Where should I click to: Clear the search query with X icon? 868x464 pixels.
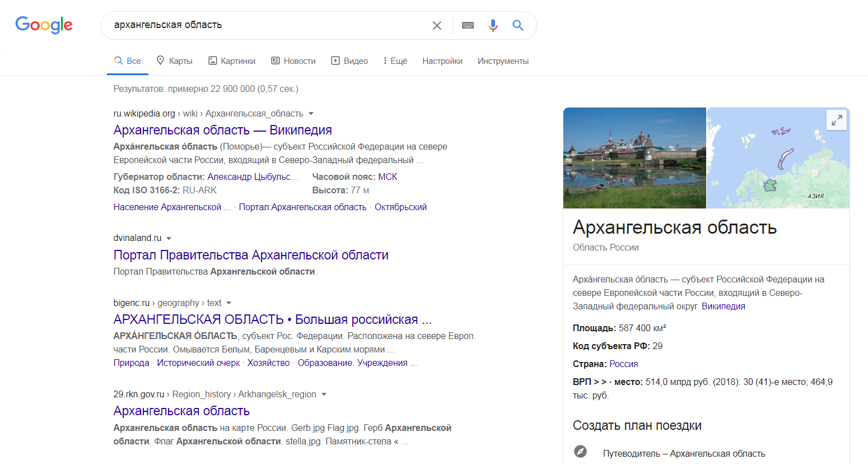pyautogui.click(x=437, y=25)
